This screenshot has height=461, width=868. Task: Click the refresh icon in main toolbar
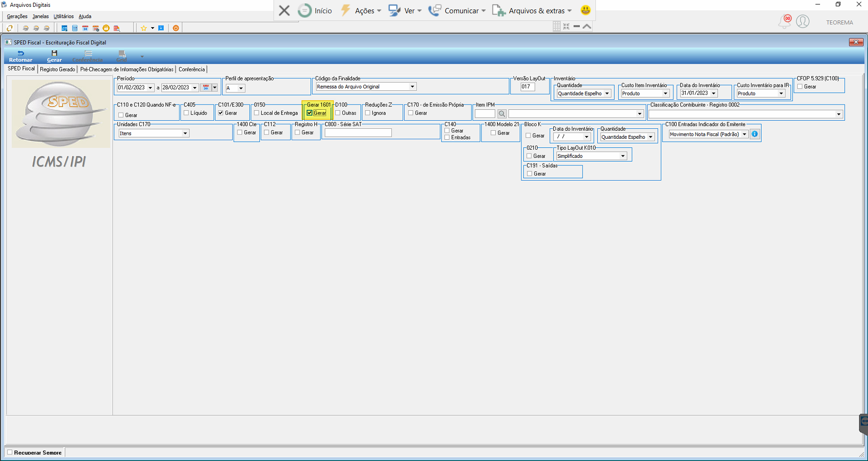point(9,28)
